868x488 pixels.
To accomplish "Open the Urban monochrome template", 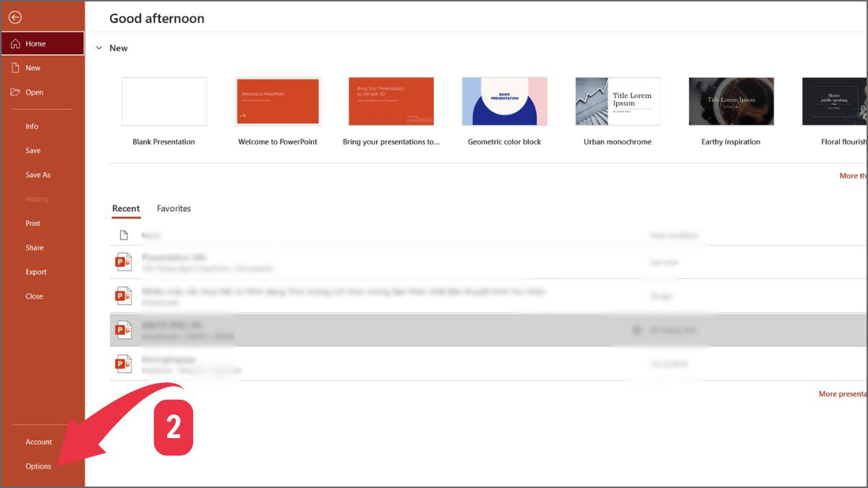I will 617,101.
